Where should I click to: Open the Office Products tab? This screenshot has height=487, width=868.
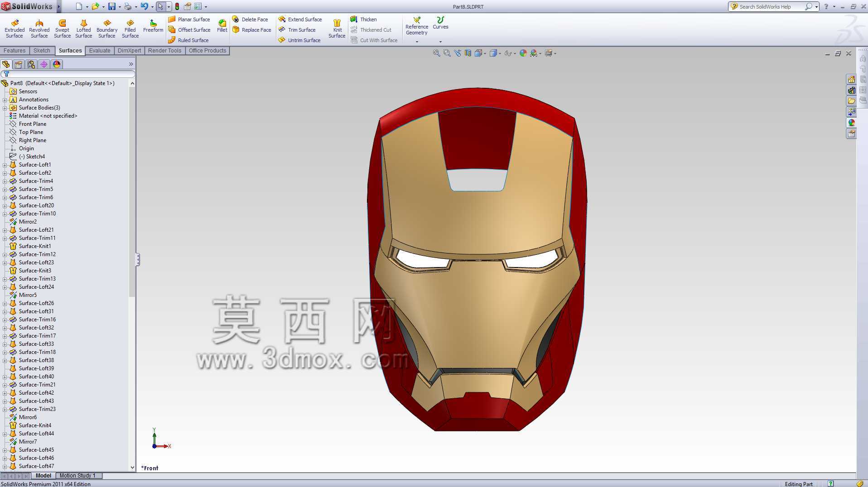(207, 51)
